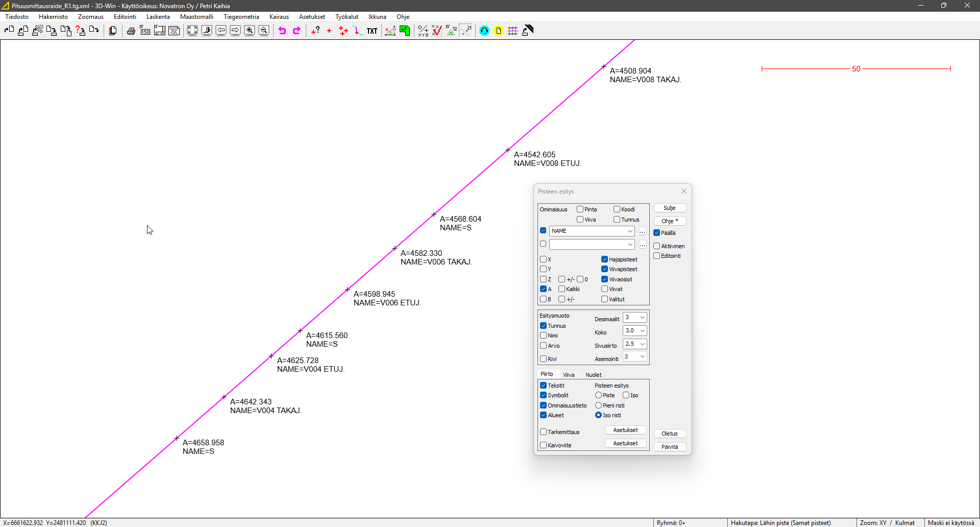Click the zoom out magnifier icon
This screenshot has width=980, height=527.
(x=264, y=31)
